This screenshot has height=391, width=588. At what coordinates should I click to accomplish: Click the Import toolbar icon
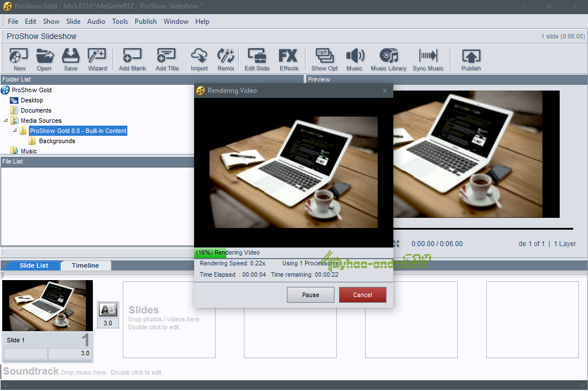click(199, 59)
